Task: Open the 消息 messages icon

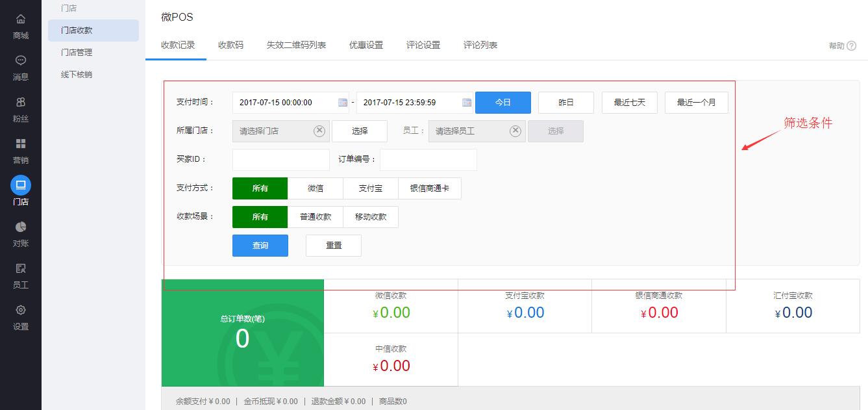Action: coord(21,61)
